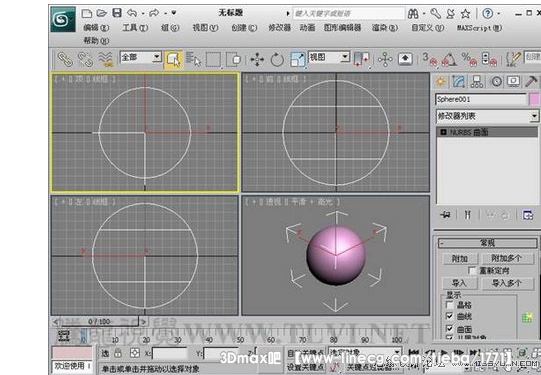Open the help dropdown arrow
This screenshot has height=375, width=541.
point(499,14)
